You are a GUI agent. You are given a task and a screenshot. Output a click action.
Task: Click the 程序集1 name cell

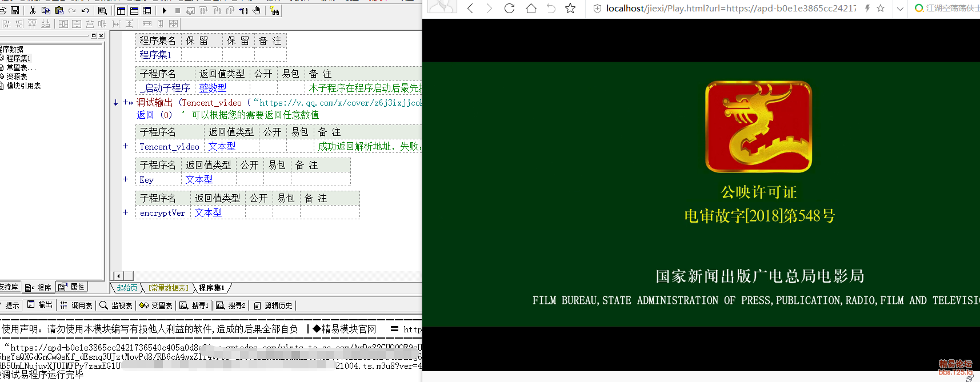click(x=159, y=55)
